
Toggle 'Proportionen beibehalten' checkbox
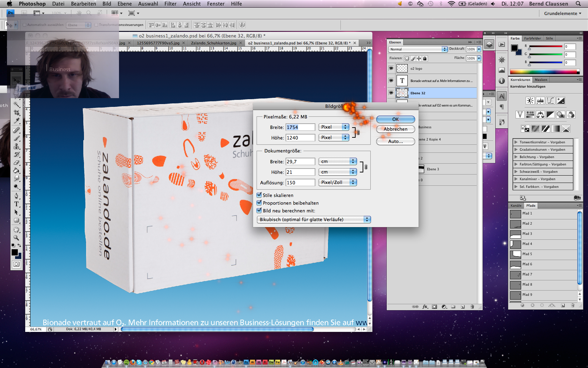point(259,203)
